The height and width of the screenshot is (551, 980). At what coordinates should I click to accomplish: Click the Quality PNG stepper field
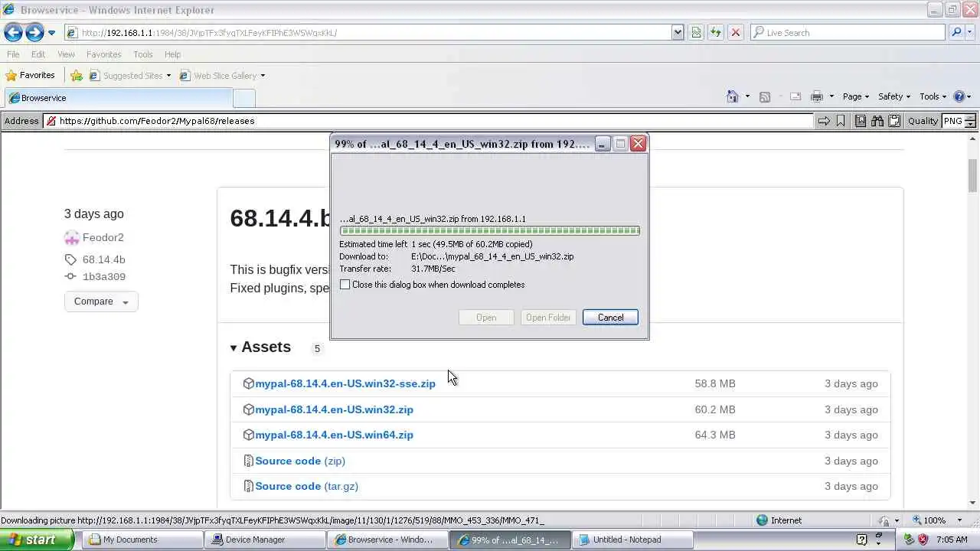[959, 121]
